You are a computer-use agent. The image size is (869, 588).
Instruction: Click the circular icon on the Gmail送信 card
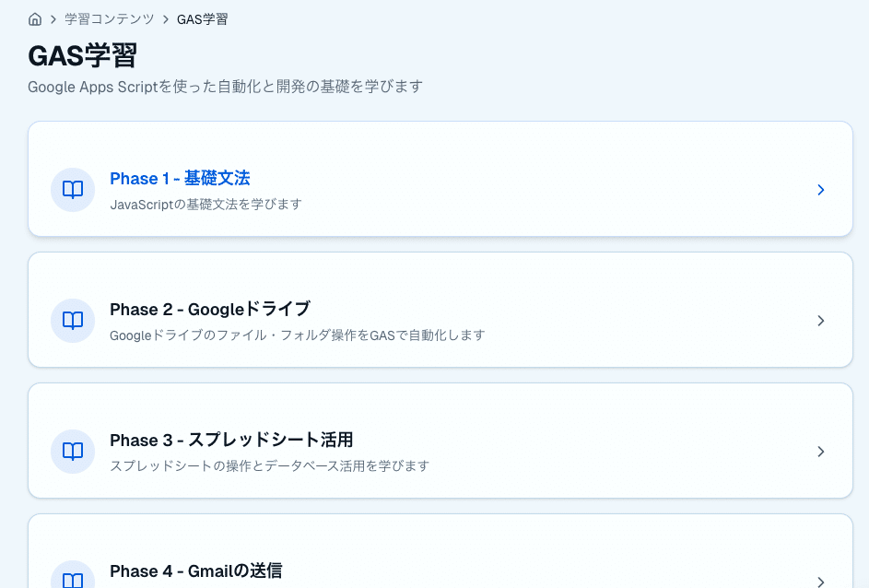pyautogui.click(x=73, y=579)
